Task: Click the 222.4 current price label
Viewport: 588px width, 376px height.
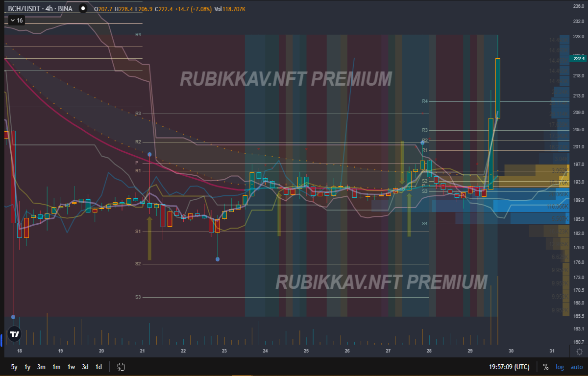Action: (x=579, y=58)
